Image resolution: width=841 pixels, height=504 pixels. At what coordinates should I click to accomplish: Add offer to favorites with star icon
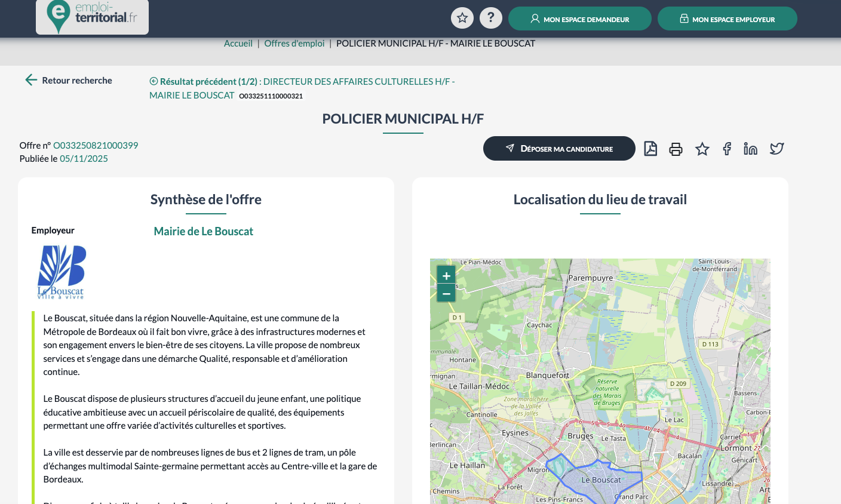click(702, 149)
